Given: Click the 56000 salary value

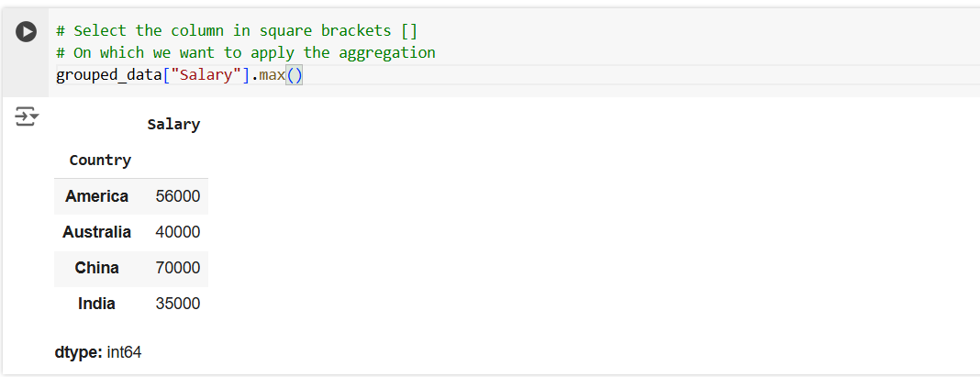Looking at the screenshot, I should 178,196.
